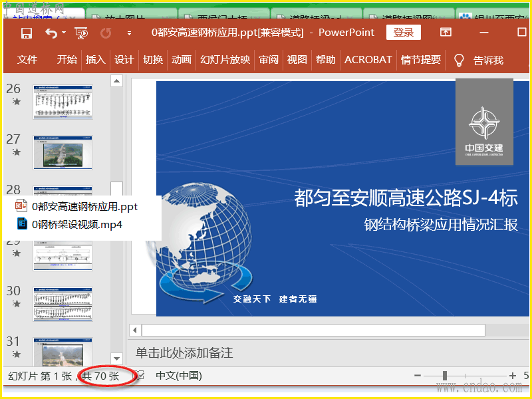Select slide 27 thumbnail
The width and height of the screenshot is (532, 399).
63,153
